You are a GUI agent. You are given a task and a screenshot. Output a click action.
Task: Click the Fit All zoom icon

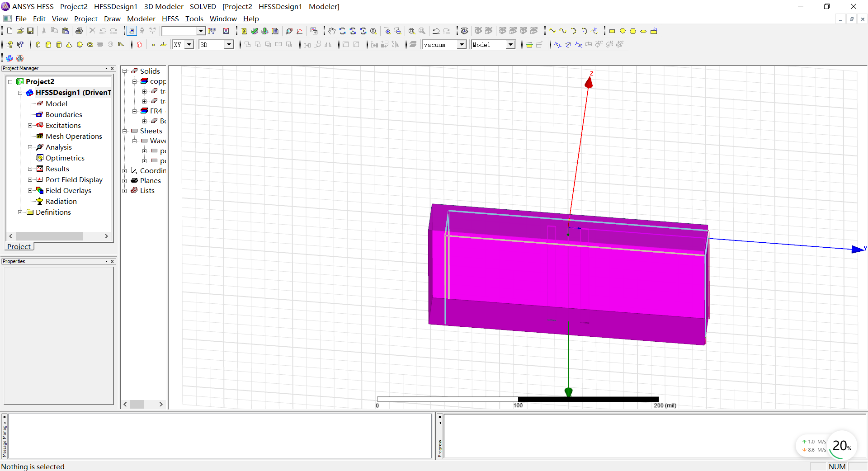pos(412,31)
